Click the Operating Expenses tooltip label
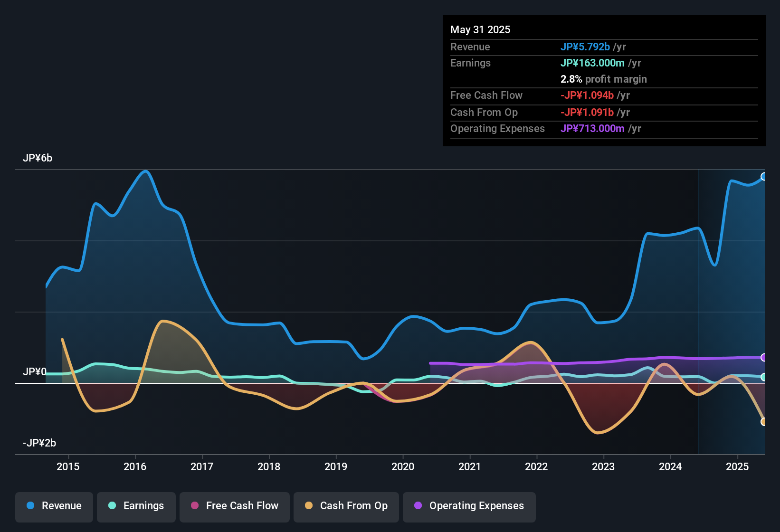The image size is (780, 532). [x=497, y=129]
